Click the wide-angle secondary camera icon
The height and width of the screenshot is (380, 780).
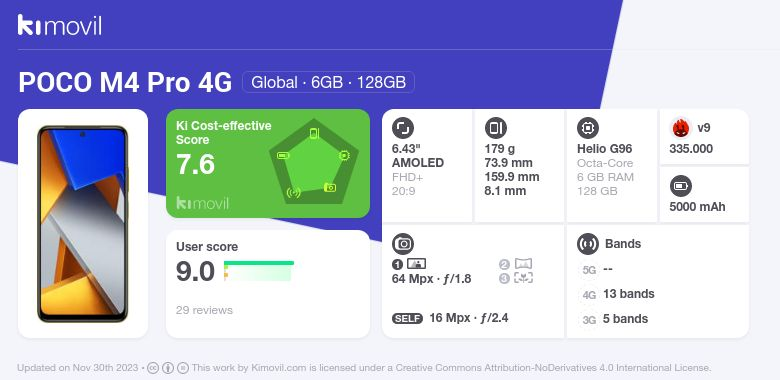(523, 264)
